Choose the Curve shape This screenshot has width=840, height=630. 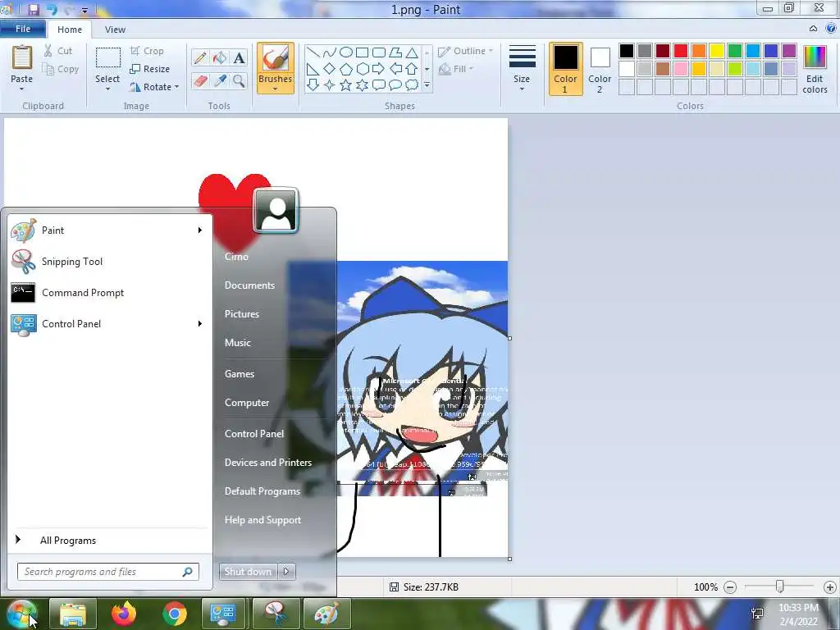pos(330,52)
